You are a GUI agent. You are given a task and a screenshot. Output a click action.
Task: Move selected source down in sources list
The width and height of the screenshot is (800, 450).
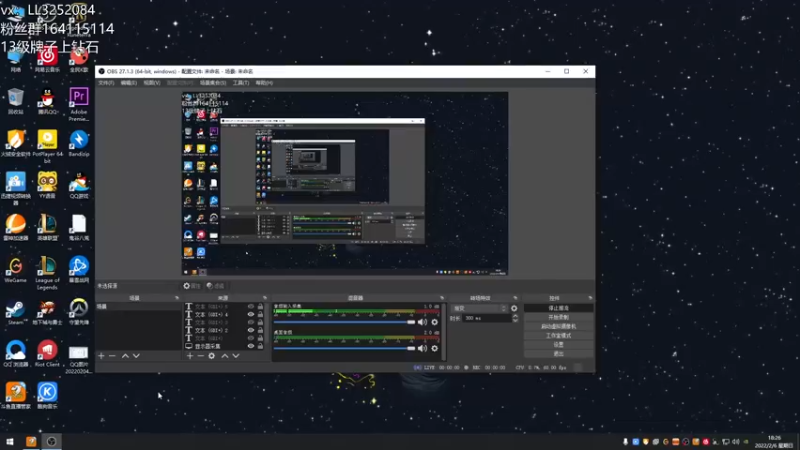point(236,356)
